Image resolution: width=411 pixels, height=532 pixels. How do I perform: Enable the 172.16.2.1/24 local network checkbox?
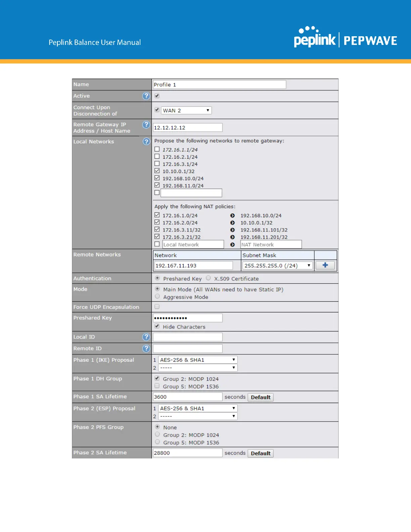click(157, 157)
